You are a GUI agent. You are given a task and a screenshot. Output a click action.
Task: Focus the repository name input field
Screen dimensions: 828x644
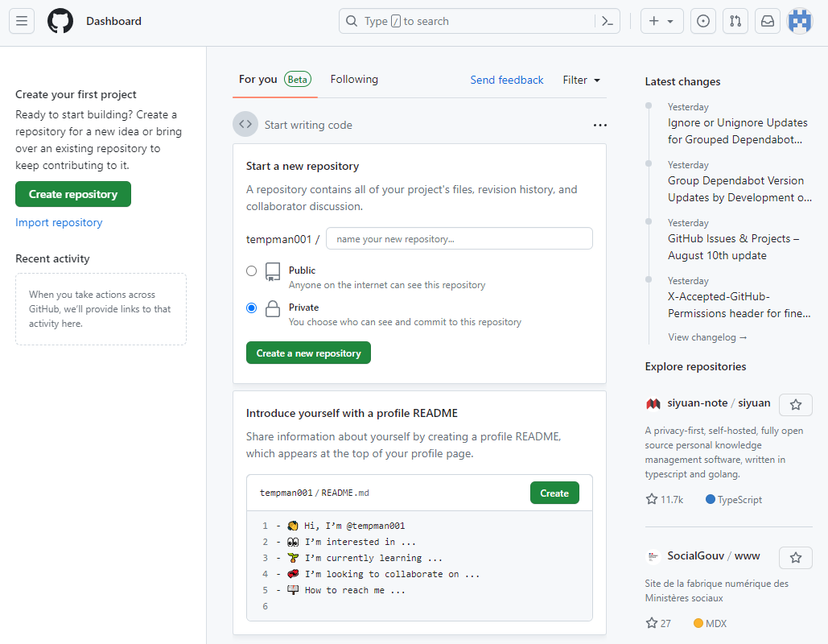click(459, 239)
